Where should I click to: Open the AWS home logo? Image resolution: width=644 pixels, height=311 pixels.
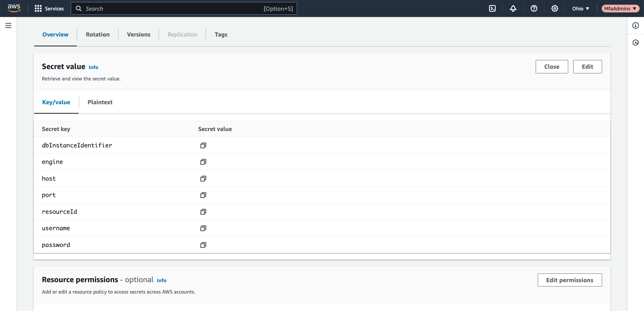14,8
